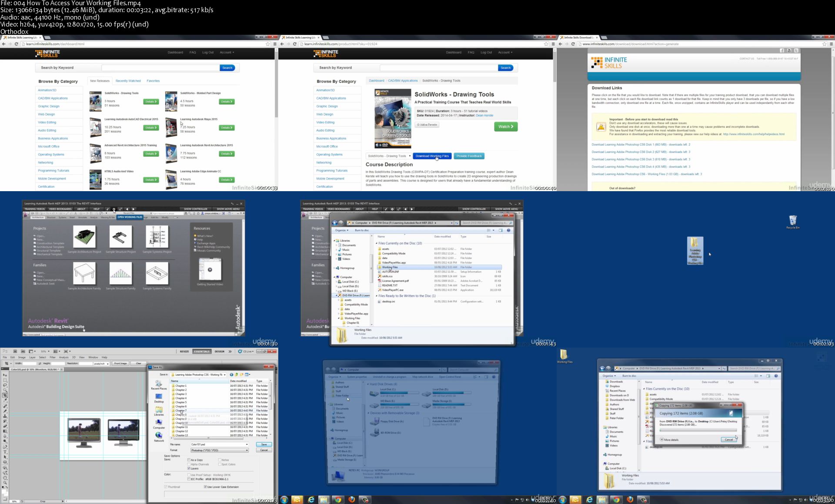The height and width of the screenshot is (504, 835).
Task: Select the Lasso tool in Photoshop
Action: (5, 385)
